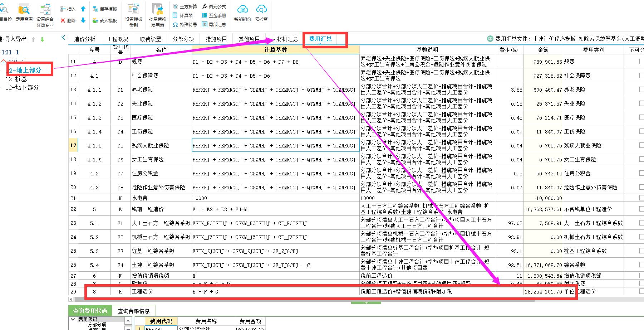
Task: Open the 查询费用代码 tab
Action: (90, 311)
